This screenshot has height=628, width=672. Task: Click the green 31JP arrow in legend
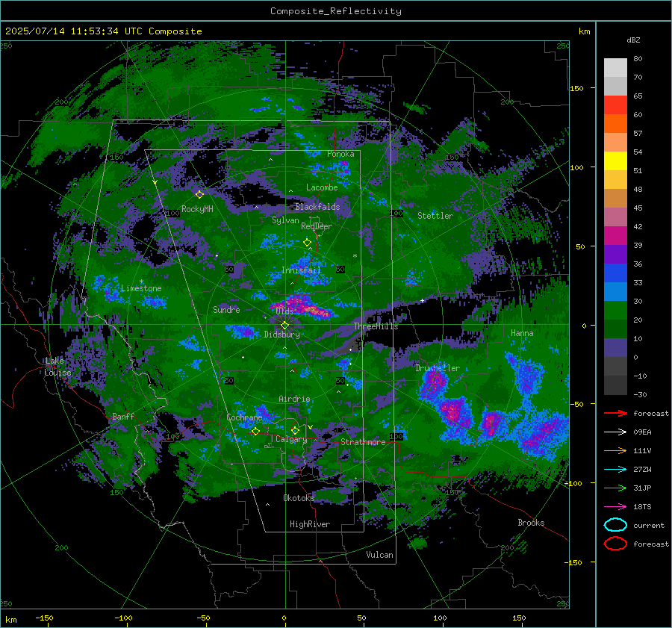615,488
